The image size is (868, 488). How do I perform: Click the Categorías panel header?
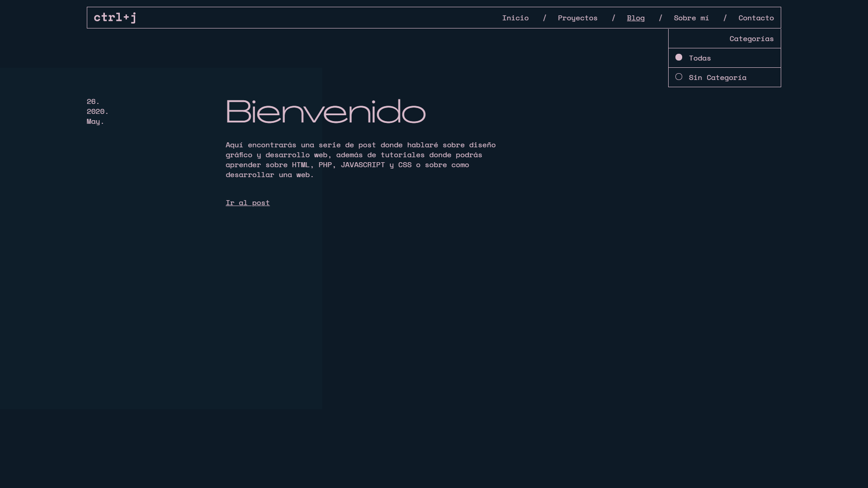(751, 38)
